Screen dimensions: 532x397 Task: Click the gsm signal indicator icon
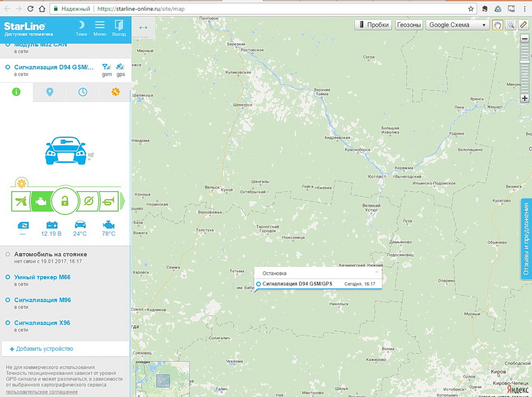106,67
